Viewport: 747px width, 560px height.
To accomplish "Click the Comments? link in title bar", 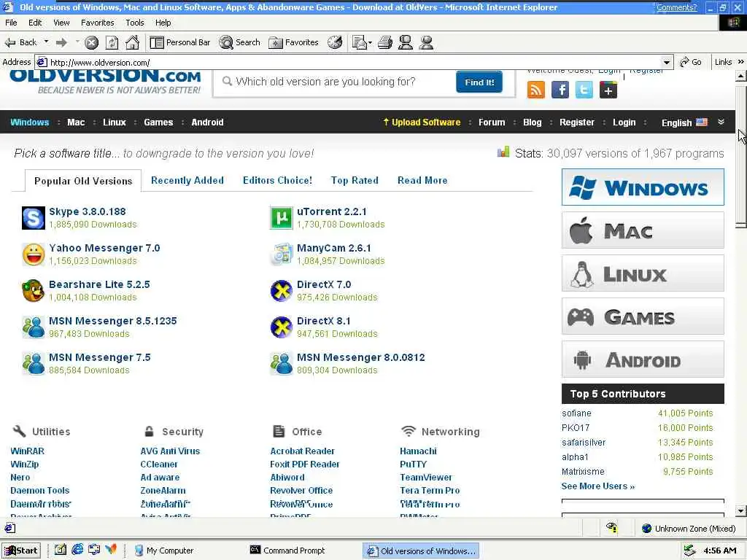I will (676, 7).
